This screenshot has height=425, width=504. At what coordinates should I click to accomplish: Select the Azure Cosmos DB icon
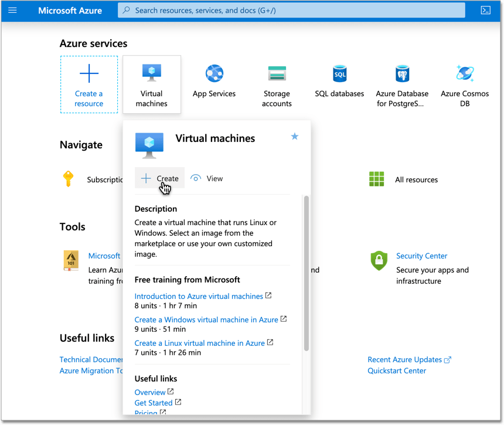click(465, 74)
